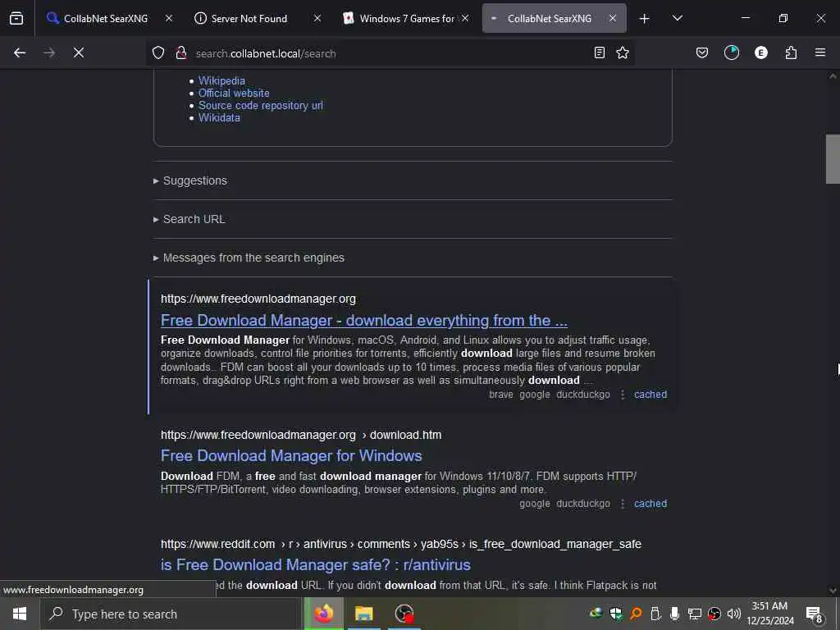Click taskbar Type here to search box
The height and width of the screenshot is (630, 840).
point(171,614)
